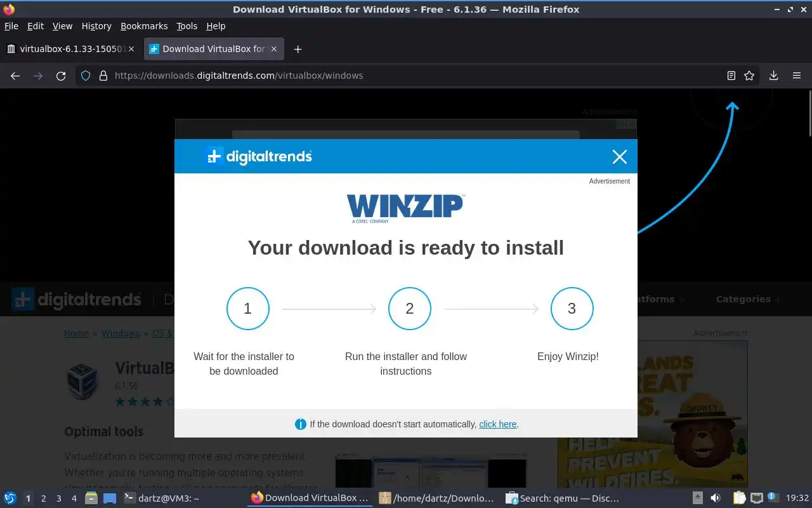Click the step 3 circle in popup

click(x=572, y=309)
